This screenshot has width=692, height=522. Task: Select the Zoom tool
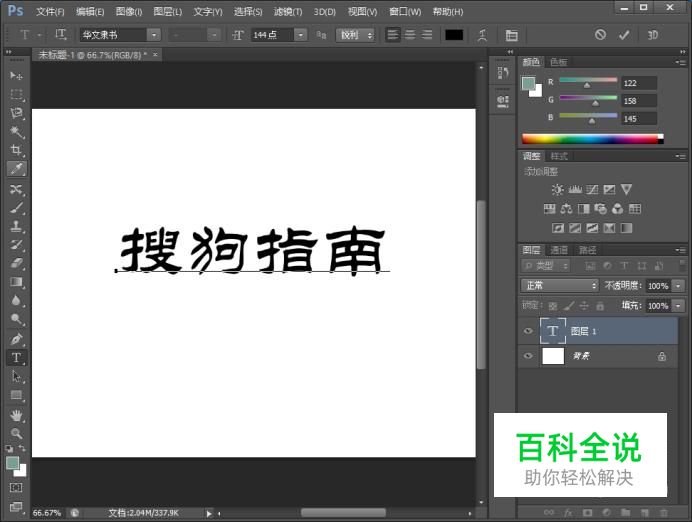(x=16, y=434)
